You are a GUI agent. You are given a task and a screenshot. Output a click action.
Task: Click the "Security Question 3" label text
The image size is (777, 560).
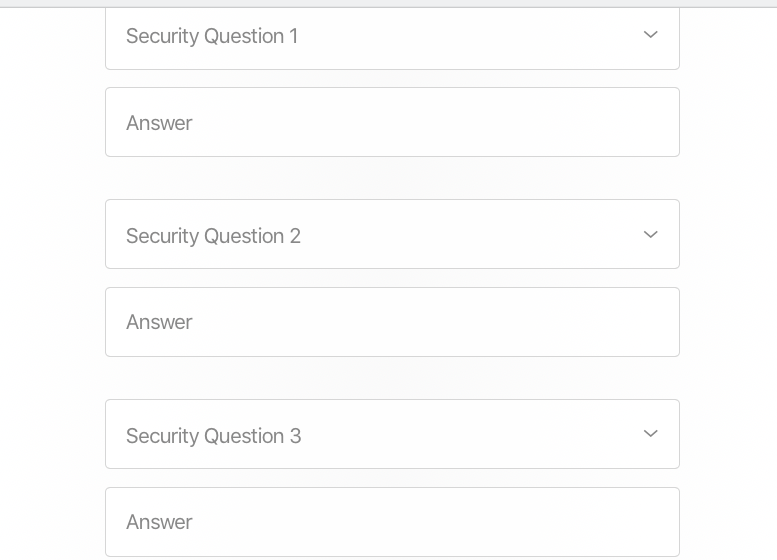point(213,436)
